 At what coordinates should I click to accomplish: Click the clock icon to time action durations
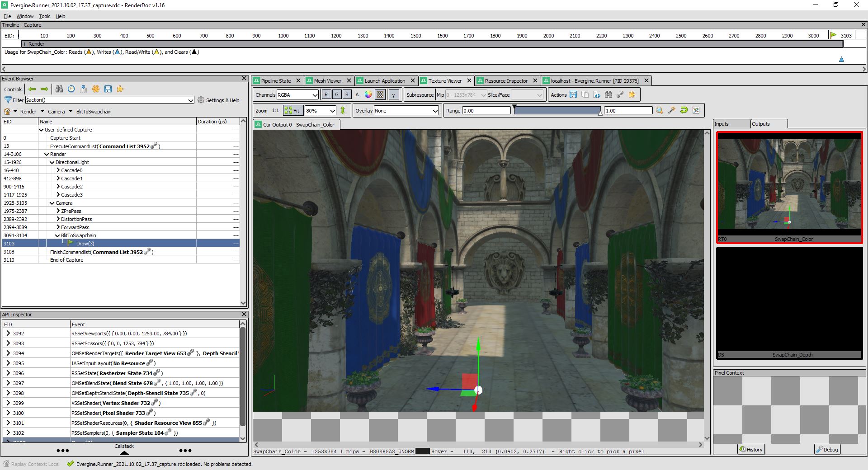coord(71,89)
